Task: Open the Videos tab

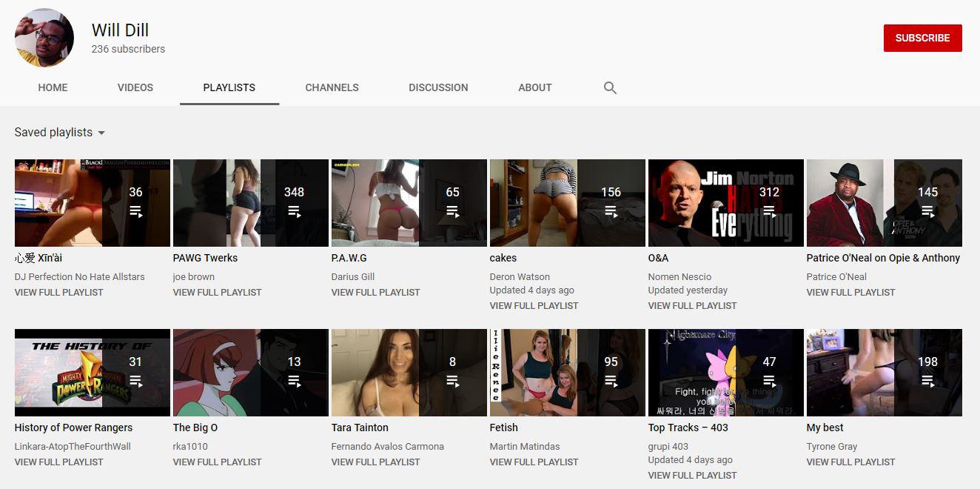Action: (135, 87)
